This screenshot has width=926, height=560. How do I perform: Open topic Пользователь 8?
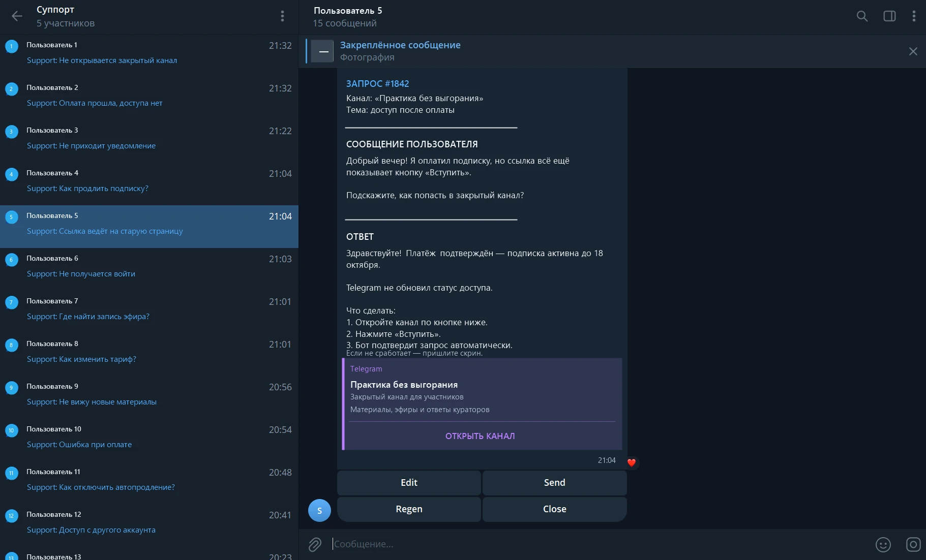149,355
